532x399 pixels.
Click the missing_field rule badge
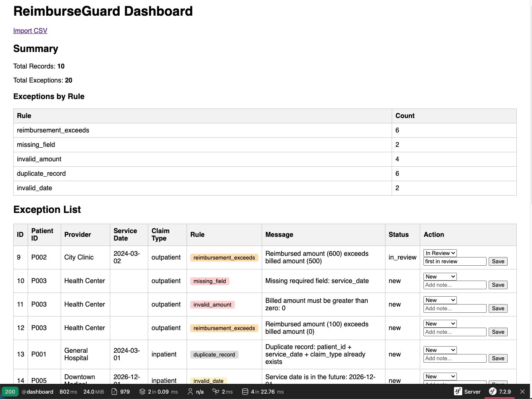tap(210, 281)
